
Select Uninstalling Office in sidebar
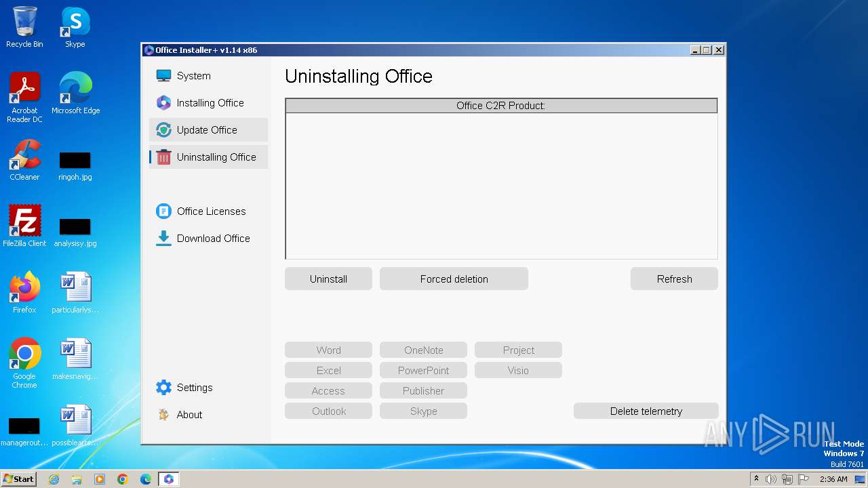208,157
